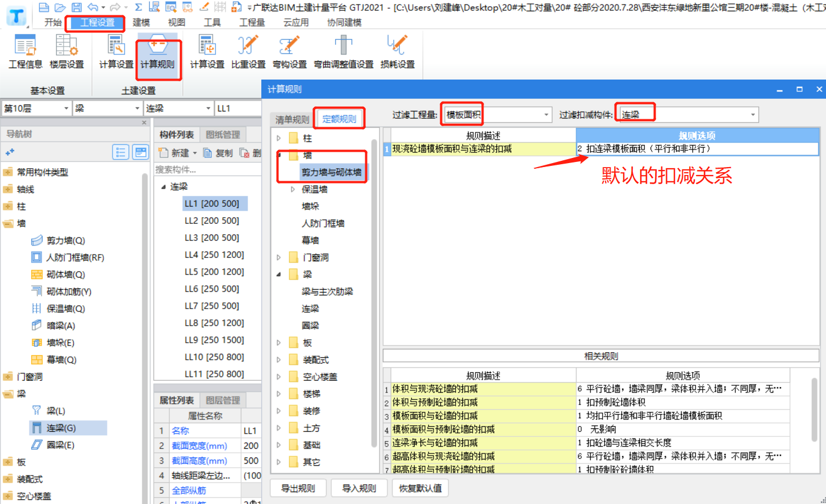826x504 pixels.
Task: Click the Undo arrow icon
Action: [x=93, y=7]
